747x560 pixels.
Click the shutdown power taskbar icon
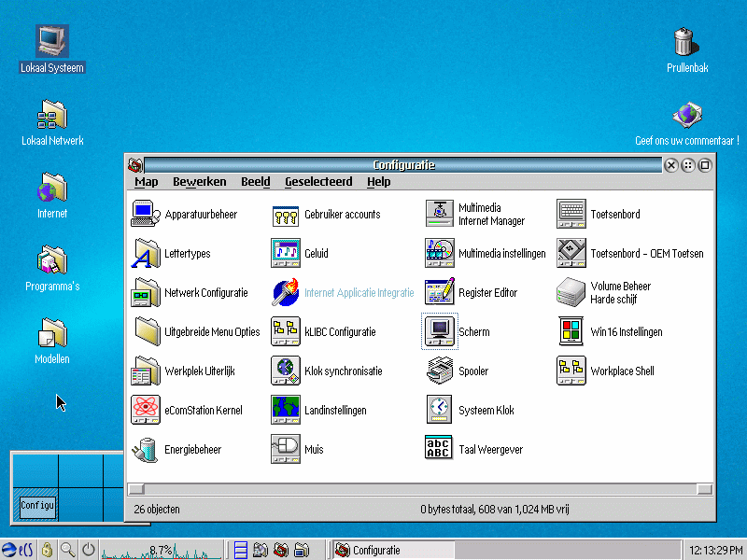(88, 550)
